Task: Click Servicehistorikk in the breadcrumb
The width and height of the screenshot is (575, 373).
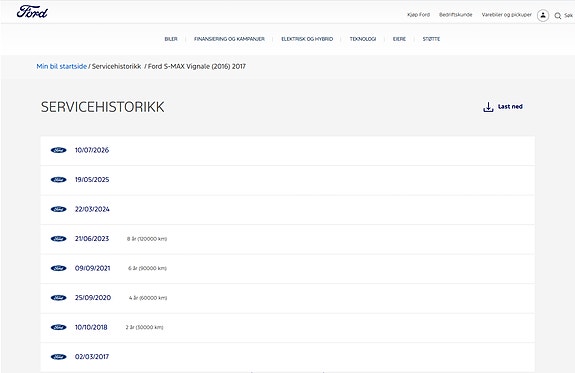Action: click(x=116, y=66)
